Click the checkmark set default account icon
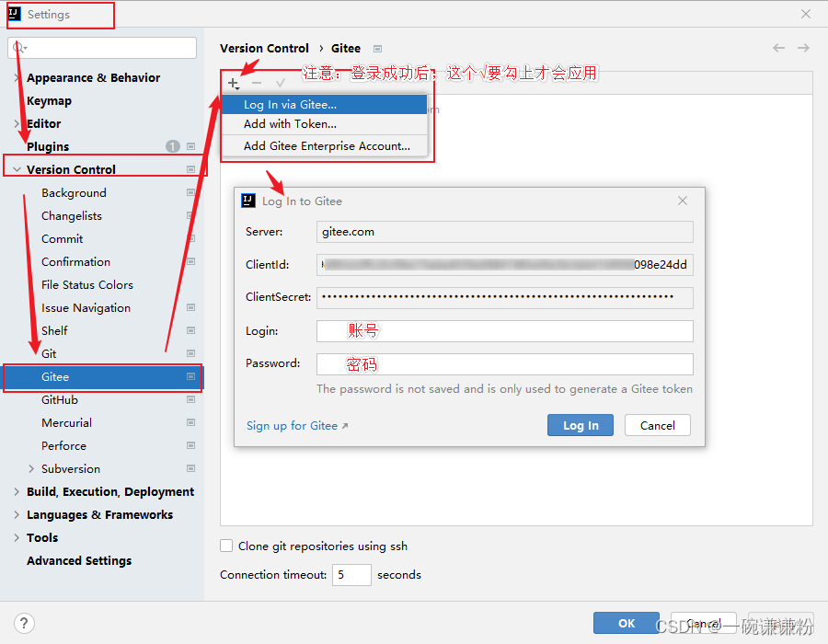This screenshot has width=828, height=644. [x=281, y=83]
